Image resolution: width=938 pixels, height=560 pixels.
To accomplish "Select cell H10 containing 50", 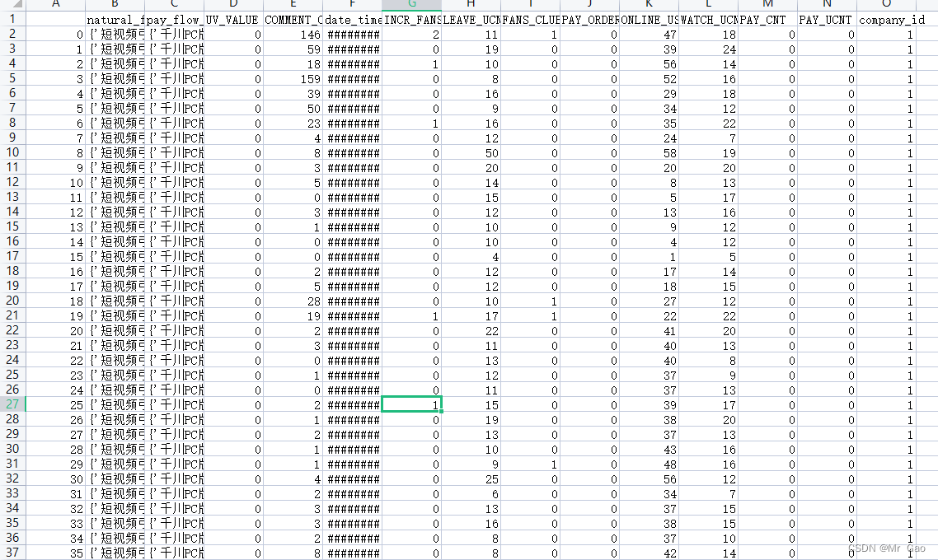I will pyautogui.click(x=471, y=153).
